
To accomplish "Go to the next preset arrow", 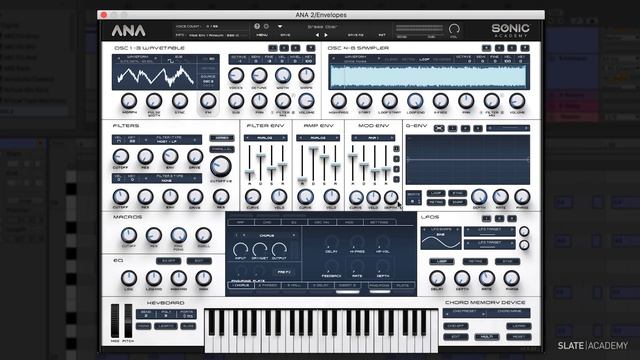I will click(x=326, y=35).
